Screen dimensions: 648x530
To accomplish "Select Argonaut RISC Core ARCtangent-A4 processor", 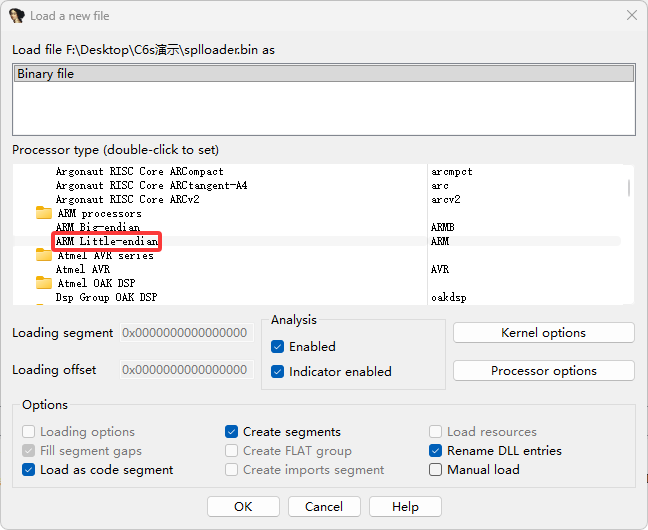I will pyautogui.click(x=151, y=185).
